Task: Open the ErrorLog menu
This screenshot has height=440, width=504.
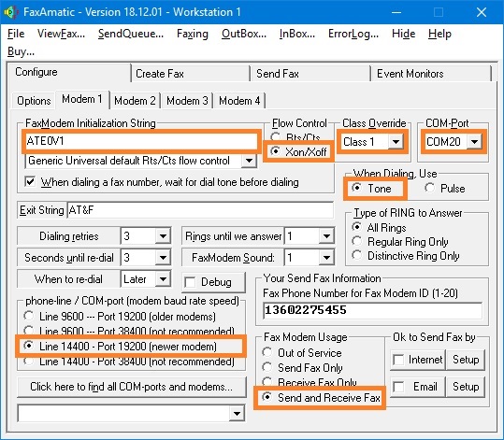Action: pyautogui.click(x=353, y=34)
